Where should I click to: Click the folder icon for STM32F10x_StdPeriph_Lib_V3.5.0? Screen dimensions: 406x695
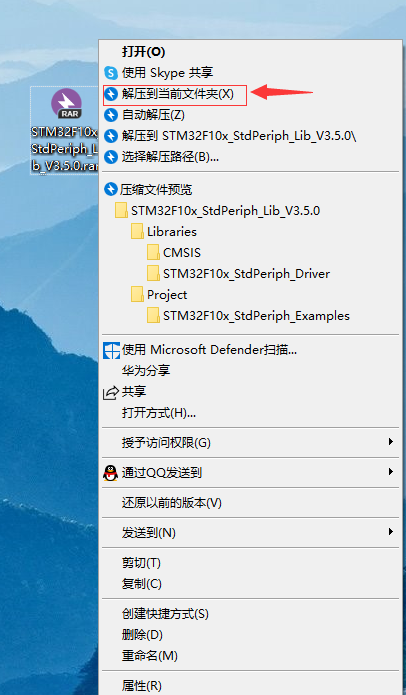point(121,211)
